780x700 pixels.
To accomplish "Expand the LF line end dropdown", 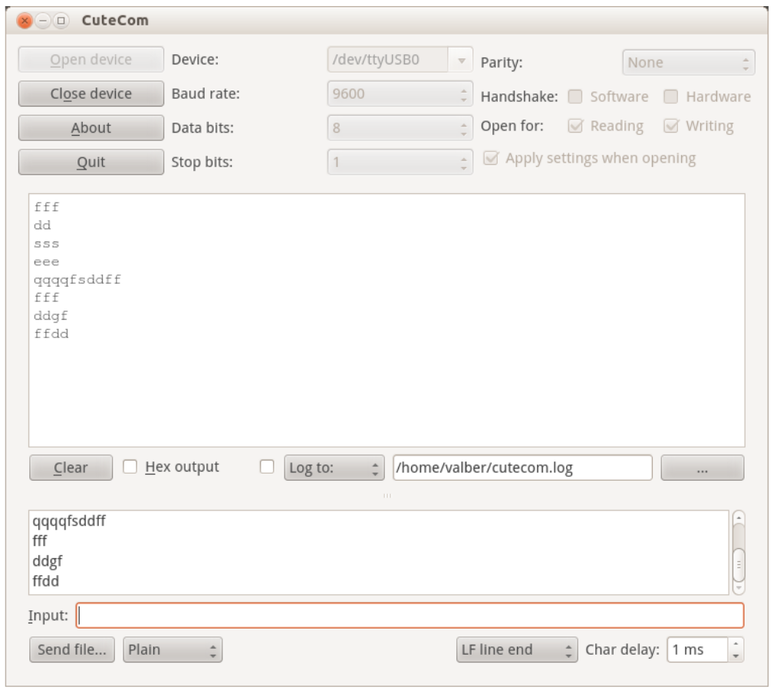I will (x=516, y=649).
